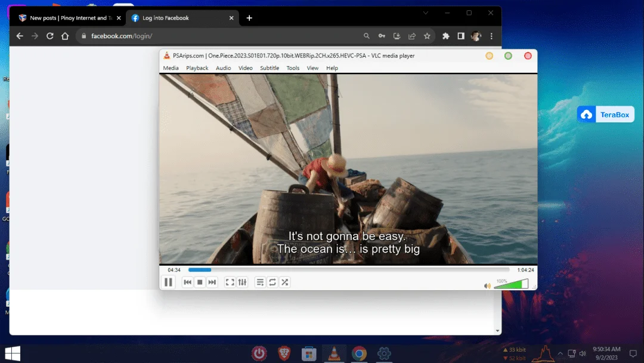Screen dimensions: 644x363
Task: Mute VLC audio speaker icon
Action: [x=487, y=286]
